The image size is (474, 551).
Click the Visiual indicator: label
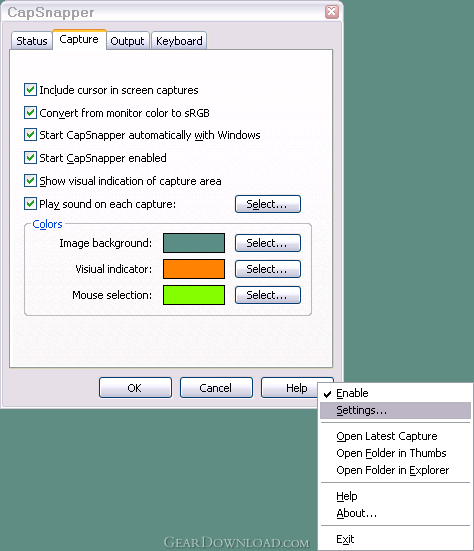click(113, 269)
